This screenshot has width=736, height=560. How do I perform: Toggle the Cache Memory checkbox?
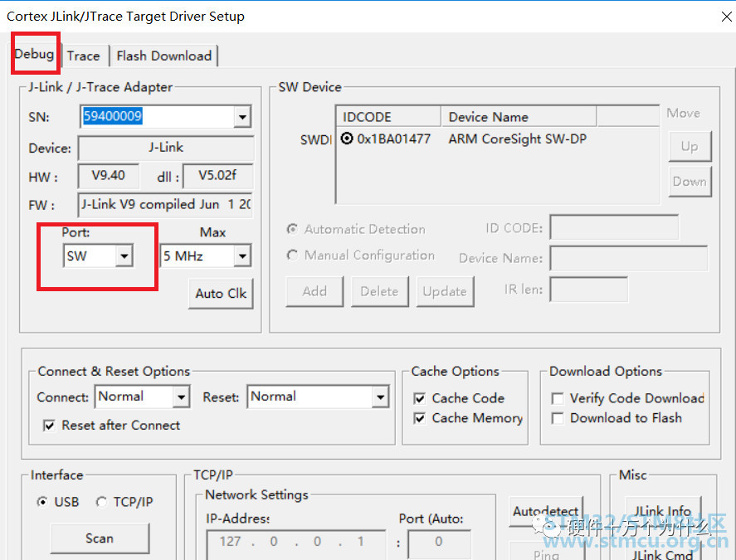[x=420, y=418]
